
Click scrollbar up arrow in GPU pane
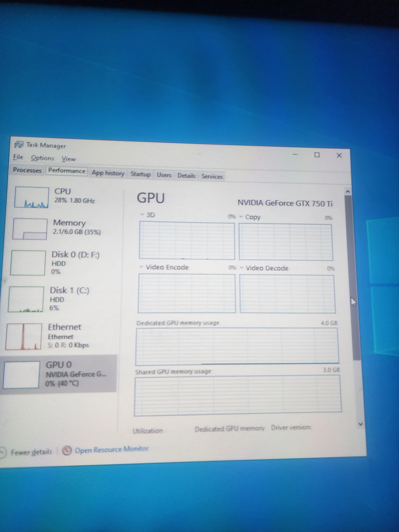tap(348, 192)
